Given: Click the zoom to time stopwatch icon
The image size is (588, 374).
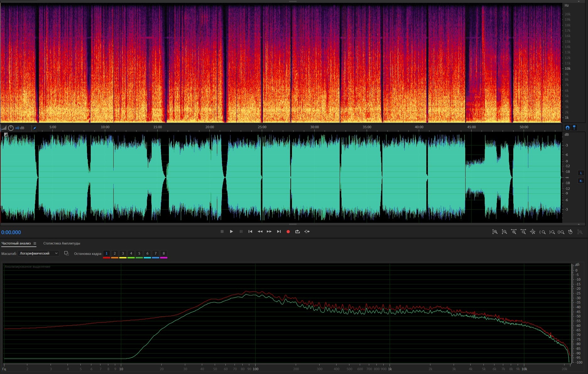Looking at the screenshot, I should point(570,232).
